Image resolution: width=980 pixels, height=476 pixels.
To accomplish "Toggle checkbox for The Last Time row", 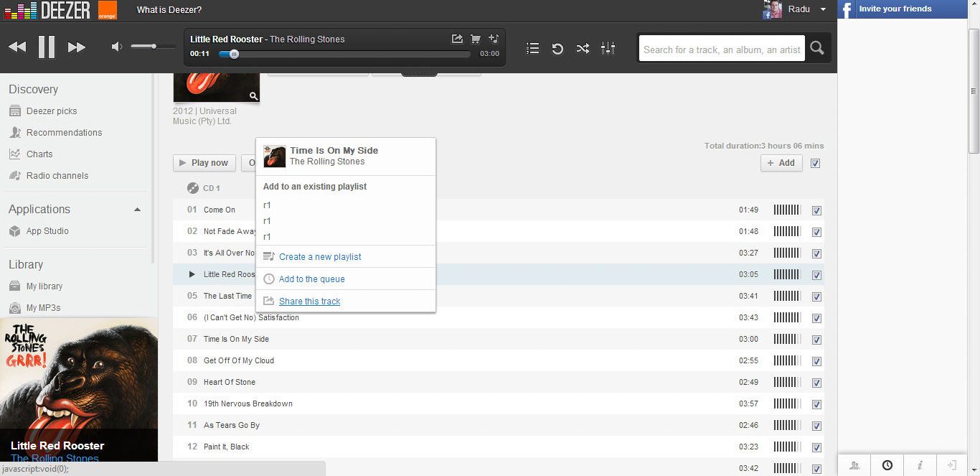I will (816, 297).
